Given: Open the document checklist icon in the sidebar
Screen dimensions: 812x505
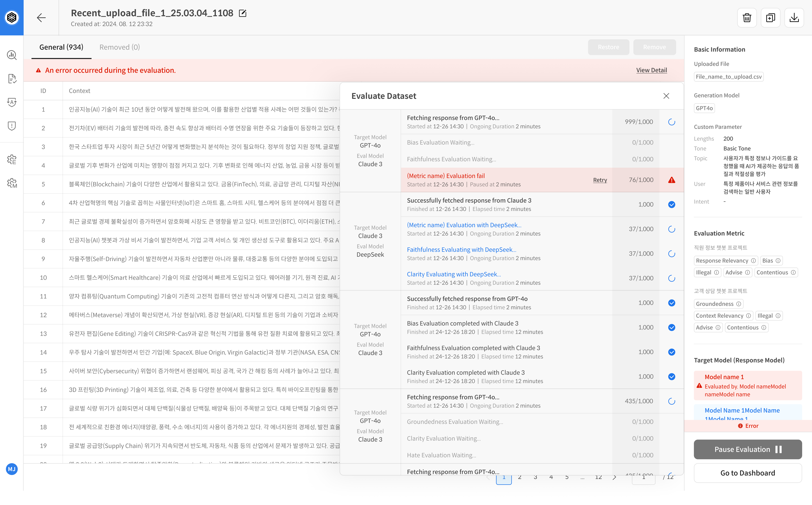Looking at the screenshot, I should tap(12, 79).
